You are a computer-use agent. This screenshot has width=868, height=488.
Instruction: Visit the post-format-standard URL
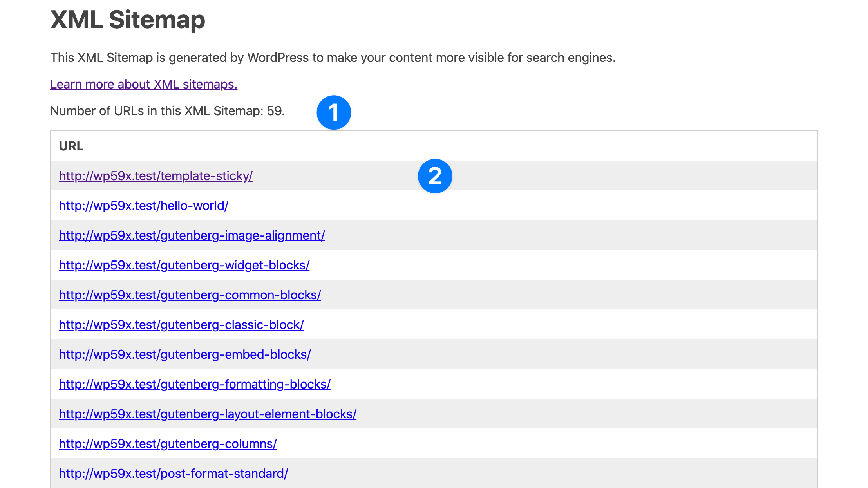173,474
